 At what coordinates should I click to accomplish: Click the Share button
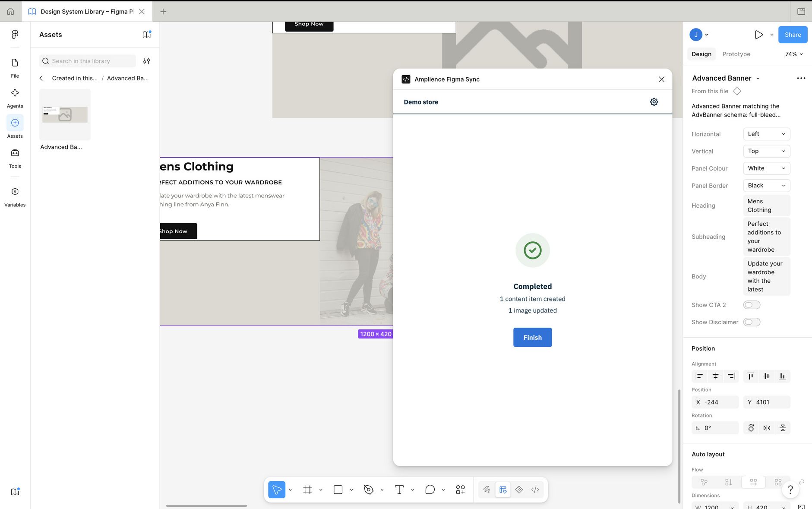793,35
